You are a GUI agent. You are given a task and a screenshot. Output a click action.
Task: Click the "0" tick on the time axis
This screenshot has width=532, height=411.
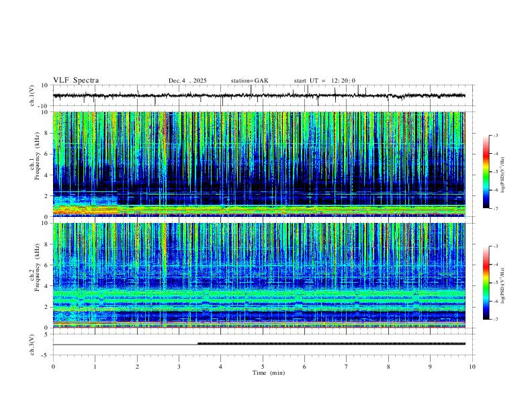(x=53, y=367)
